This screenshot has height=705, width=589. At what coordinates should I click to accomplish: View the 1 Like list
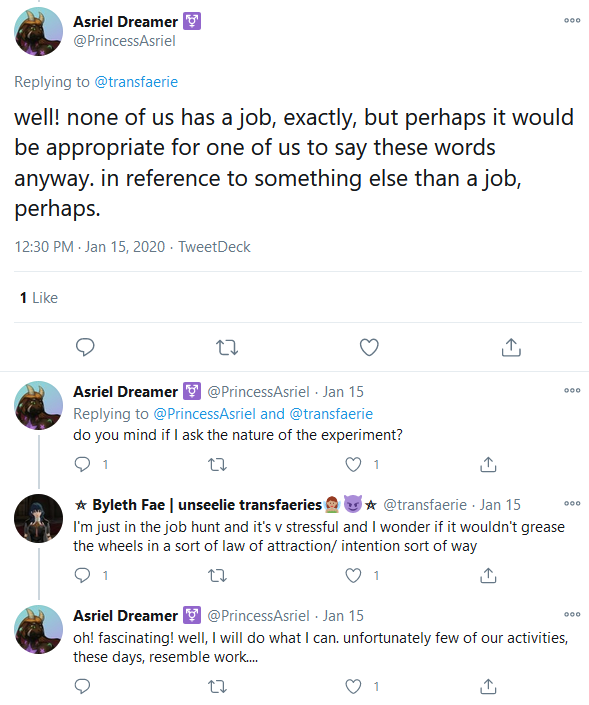pos(39,298)
